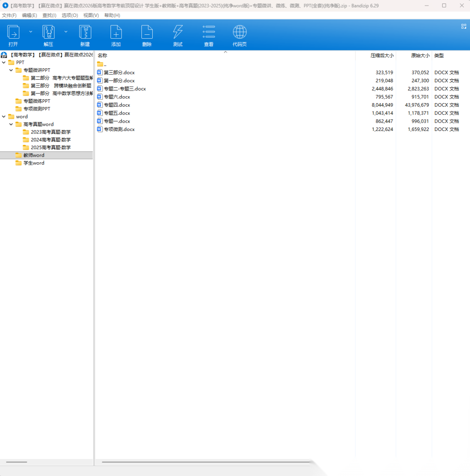Click the 查看 (View) list icon
The height and width of the screenshot is (476, 470).
pyautogui.click(x=209, y=33)
